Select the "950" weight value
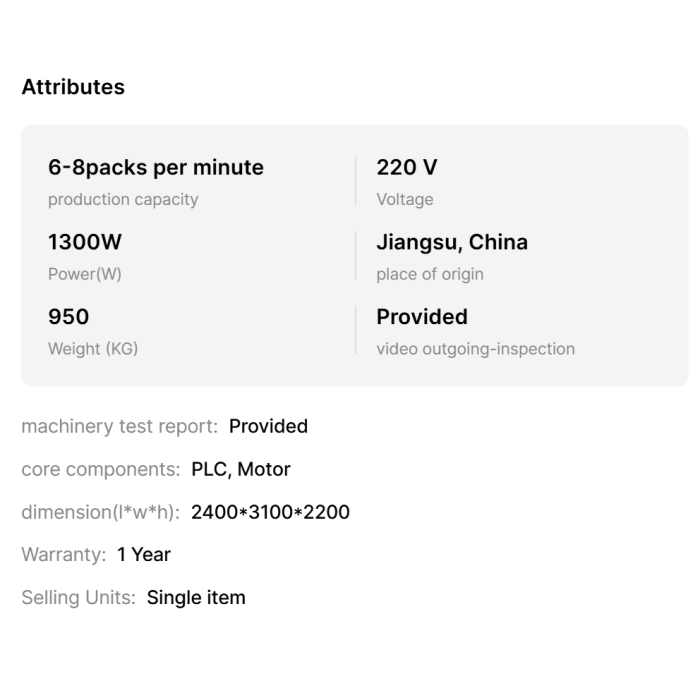This screenshot has width=700, height=700. (68, 317)
